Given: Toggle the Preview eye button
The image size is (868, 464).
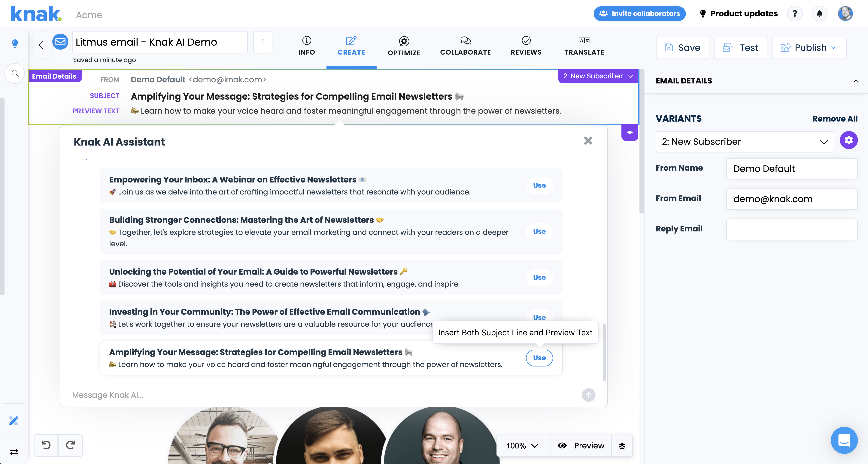Looking at the screenshot, I should point(581,446).
